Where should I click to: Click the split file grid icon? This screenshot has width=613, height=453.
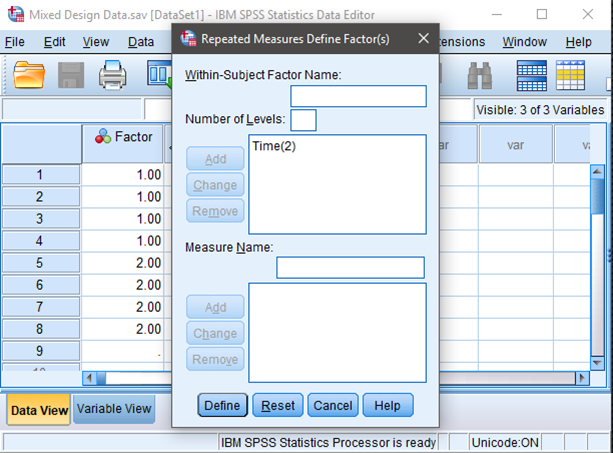(532, 75)
